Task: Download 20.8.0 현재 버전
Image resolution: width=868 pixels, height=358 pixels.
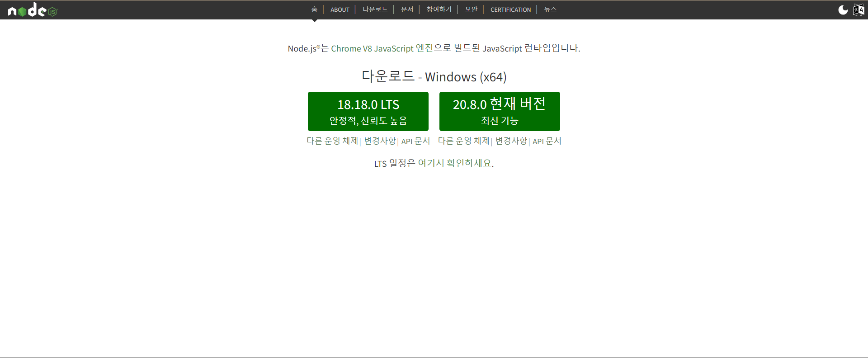Action: point(500,111)
